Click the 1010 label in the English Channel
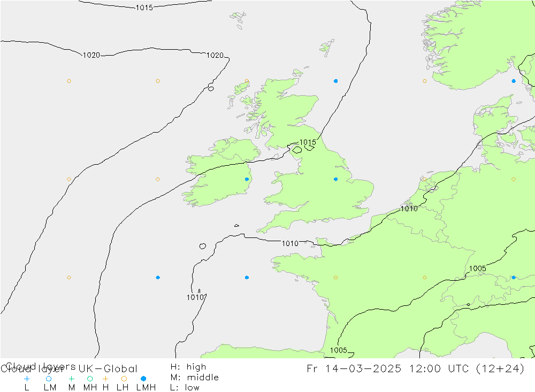The width and height of the screenshot is (535, 392). tap(290, 243)
